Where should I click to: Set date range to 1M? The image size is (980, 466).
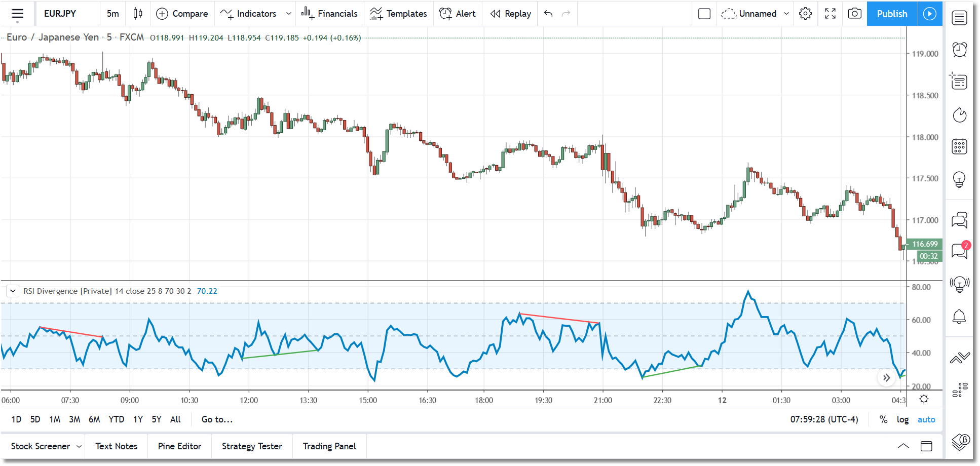coord(55,419)
